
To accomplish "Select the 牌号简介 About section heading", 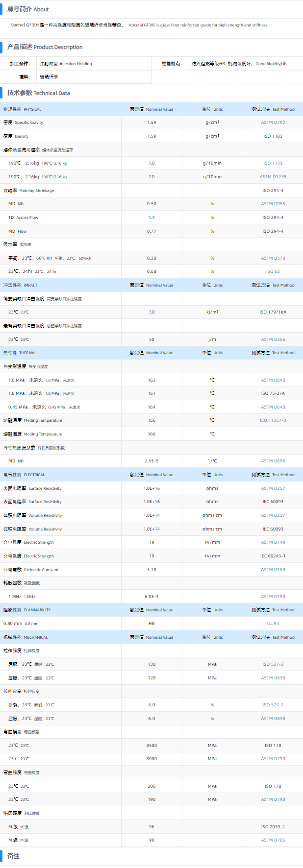I will [28, 9].
